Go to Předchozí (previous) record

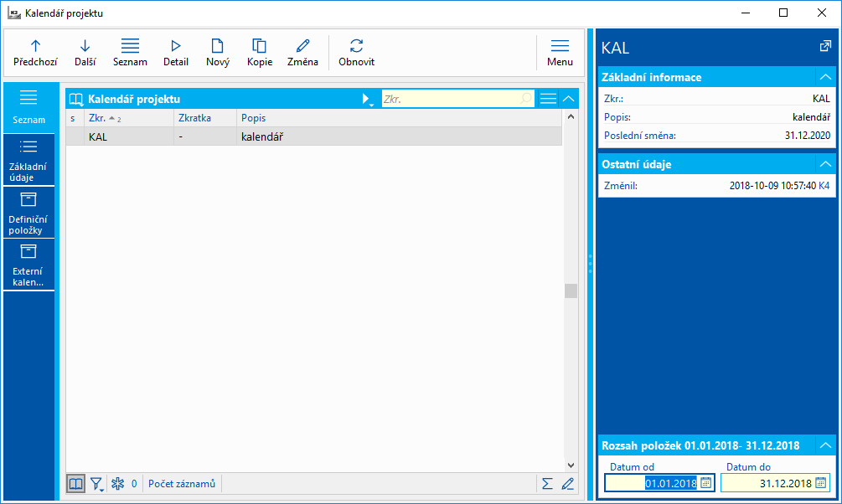point(35,53)
